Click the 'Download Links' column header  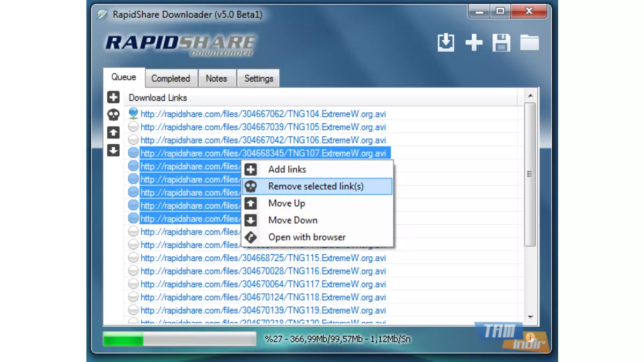[157, 97]
